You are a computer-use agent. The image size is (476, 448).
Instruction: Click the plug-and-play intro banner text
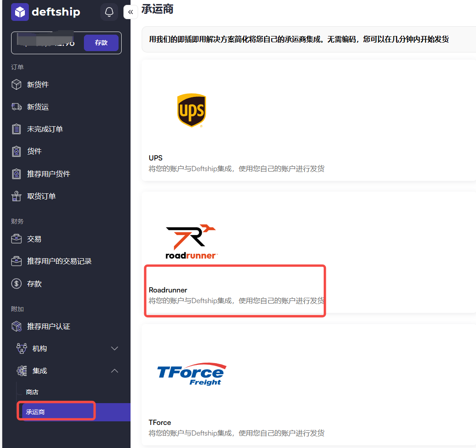click(299, 39)
